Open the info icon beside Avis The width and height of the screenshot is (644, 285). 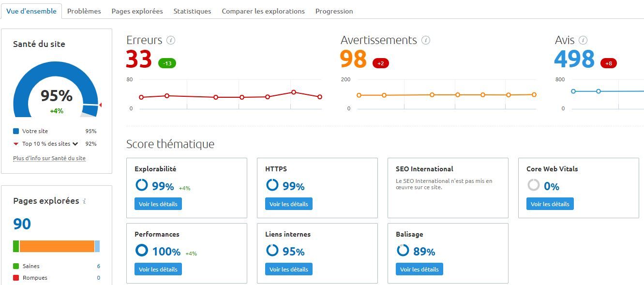[x=583, y=40]
